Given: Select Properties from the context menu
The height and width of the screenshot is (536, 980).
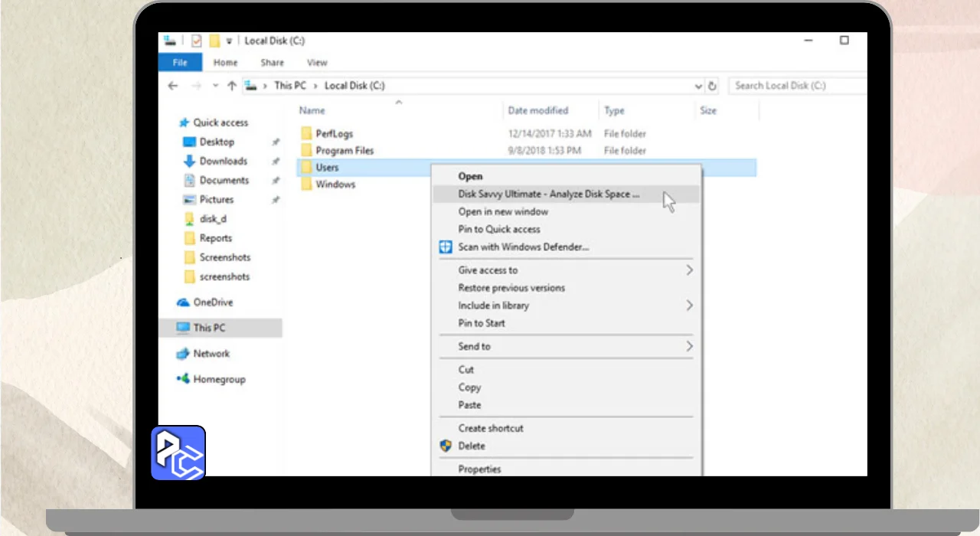Looking at the screenshot, I should (x=479, y=469).
